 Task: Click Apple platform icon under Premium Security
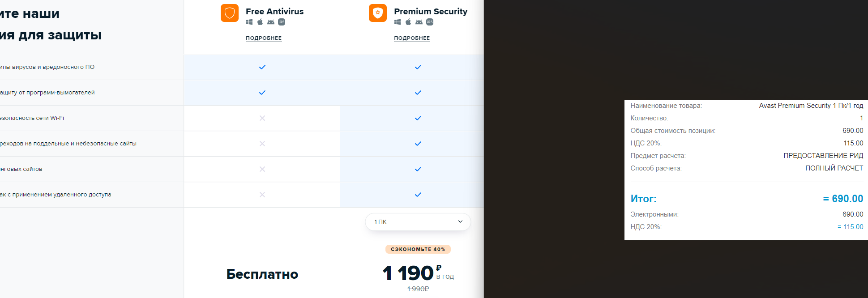tap(408, 22)
